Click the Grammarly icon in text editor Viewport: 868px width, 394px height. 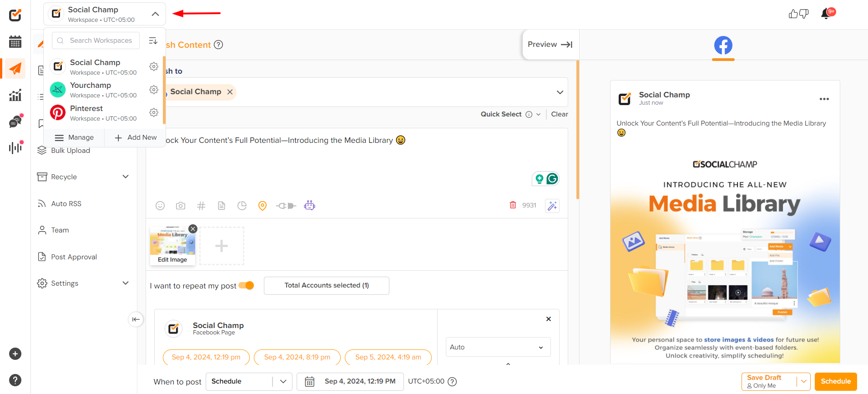(552, 179)
